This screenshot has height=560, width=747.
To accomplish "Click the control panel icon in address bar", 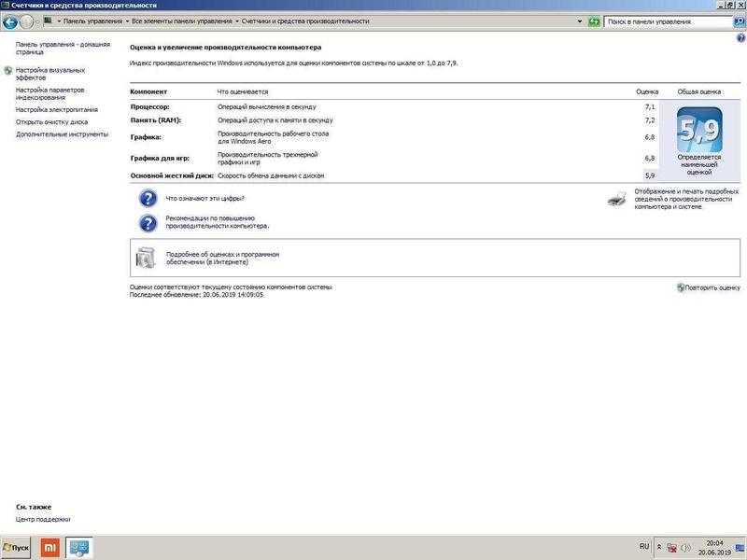I will [49, 21].
